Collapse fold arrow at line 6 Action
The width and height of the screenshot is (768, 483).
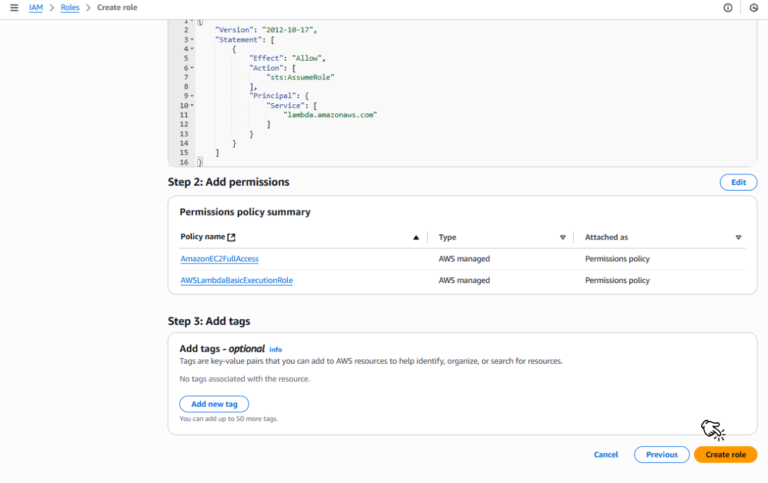click(191, 67)
